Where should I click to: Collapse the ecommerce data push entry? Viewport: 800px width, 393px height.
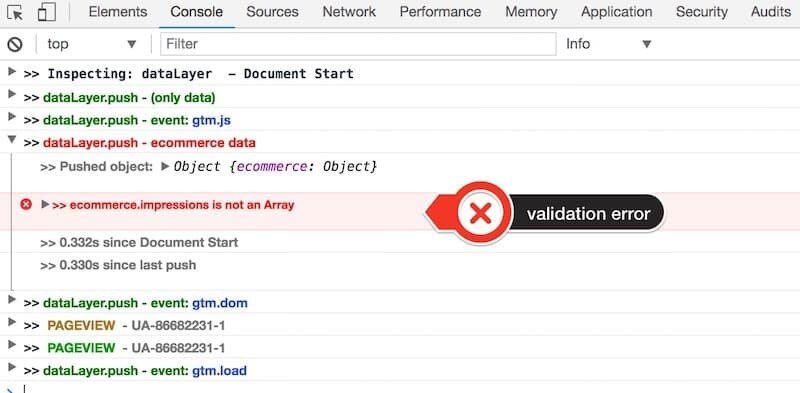click(x=12, y=140)
